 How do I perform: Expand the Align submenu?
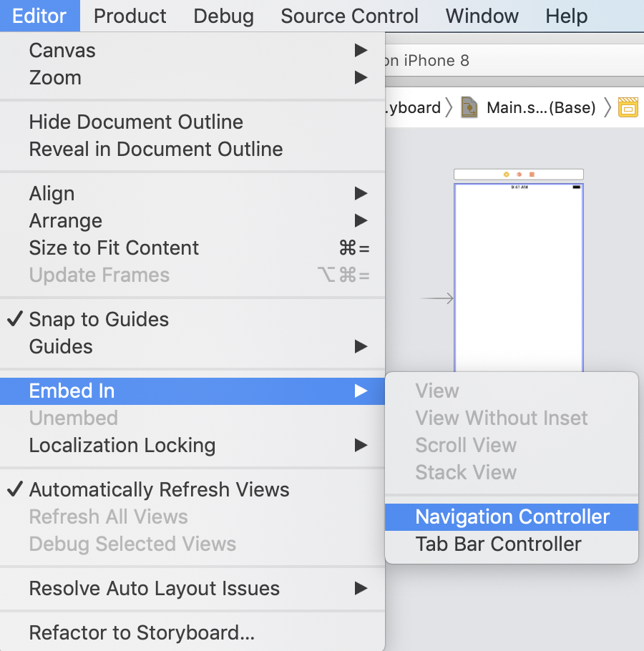pyautogui.click(x=192, y=193)
